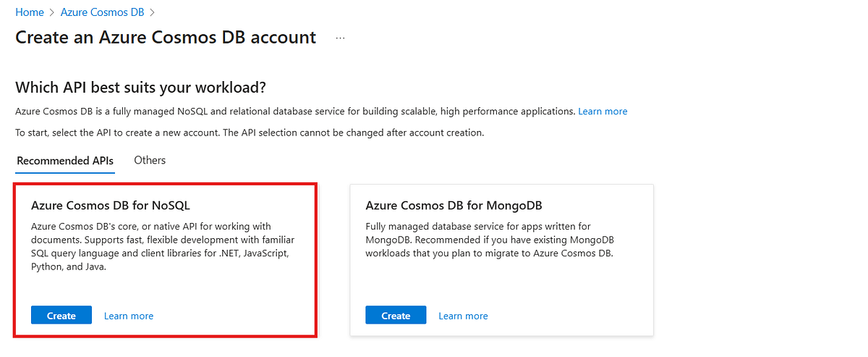
Task: Create an Azure Cosmos DB for MongoDB account
Action: point(396,316)
